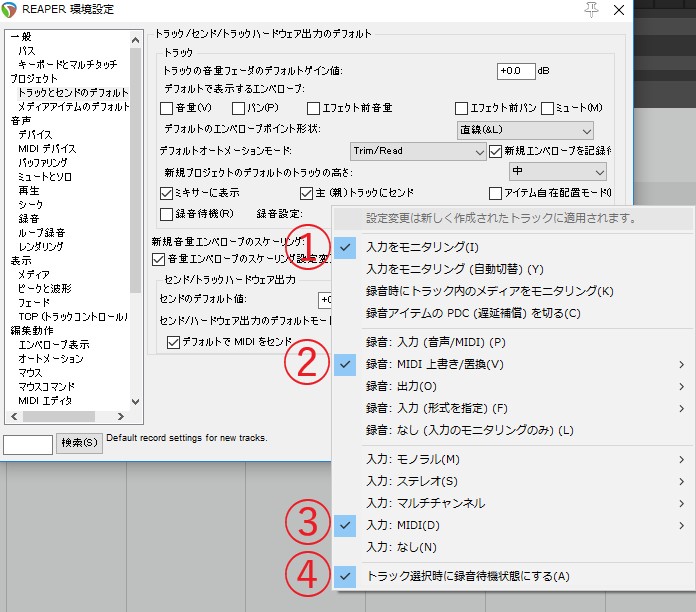Toggle ミキサーに表示 checkbox
696x612 pixels.
(x=166, y=193)
